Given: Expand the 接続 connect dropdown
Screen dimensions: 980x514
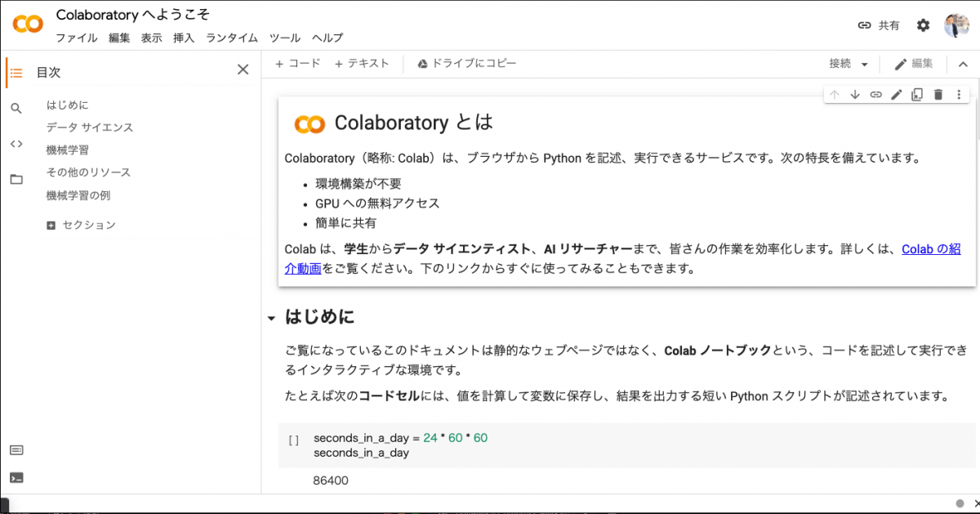Looking at the screenshot, I should click(x=847, y=64).
